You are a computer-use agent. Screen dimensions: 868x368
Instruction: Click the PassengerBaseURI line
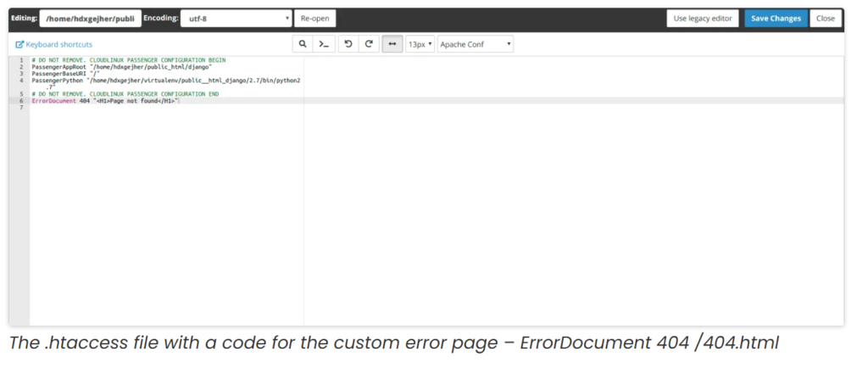point(65,73)
